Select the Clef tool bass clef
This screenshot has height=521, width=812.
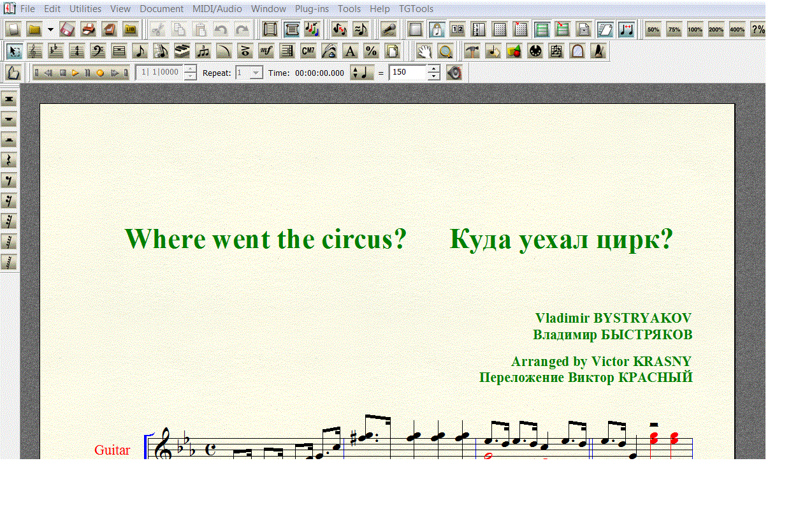98,51
